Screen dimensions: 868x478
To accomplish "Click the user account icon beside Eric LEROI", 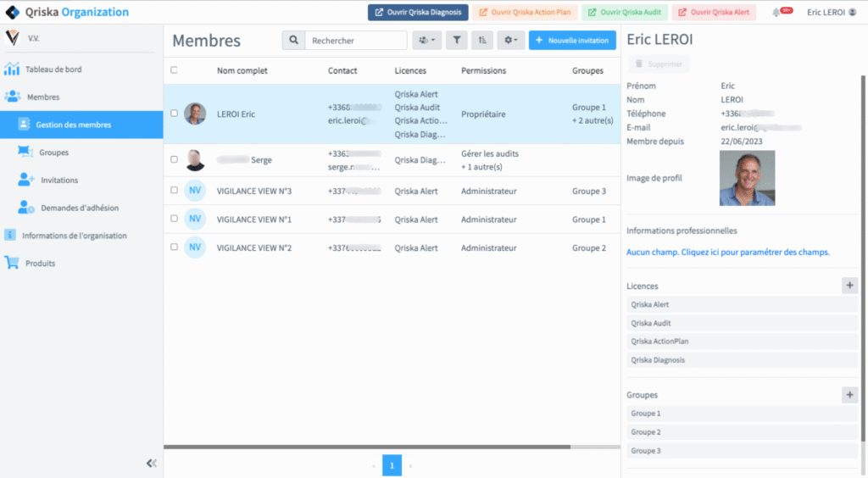I will 853,12.
